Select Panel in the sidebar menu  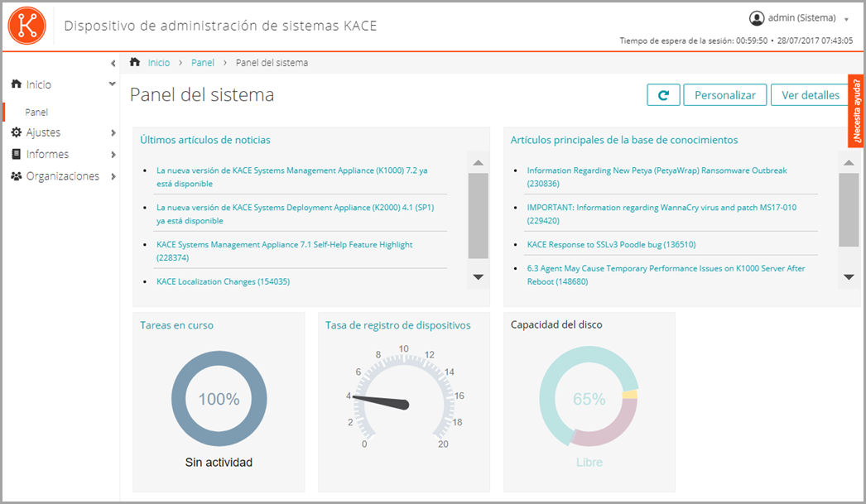pos(38,111)
